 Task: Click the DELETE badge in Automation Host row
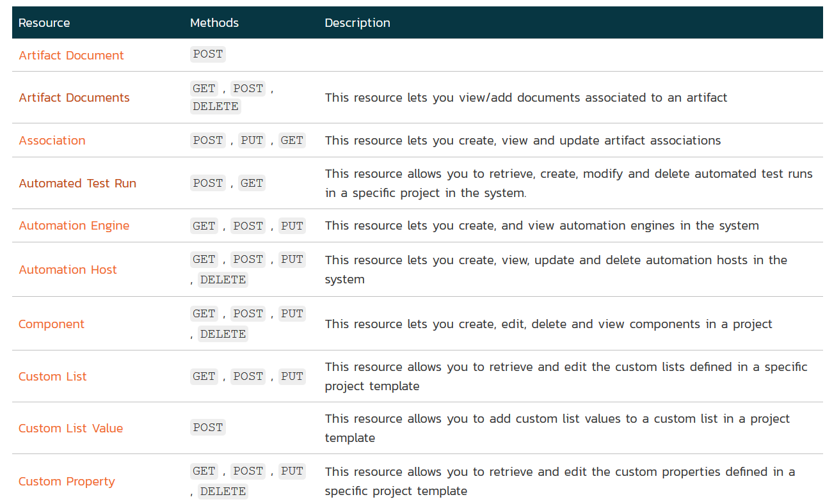pos(223,280)
